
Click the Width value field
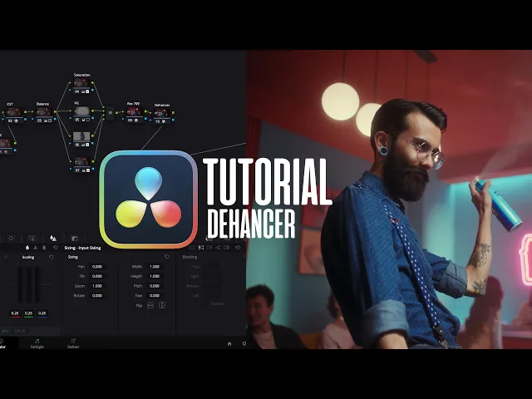155,267
